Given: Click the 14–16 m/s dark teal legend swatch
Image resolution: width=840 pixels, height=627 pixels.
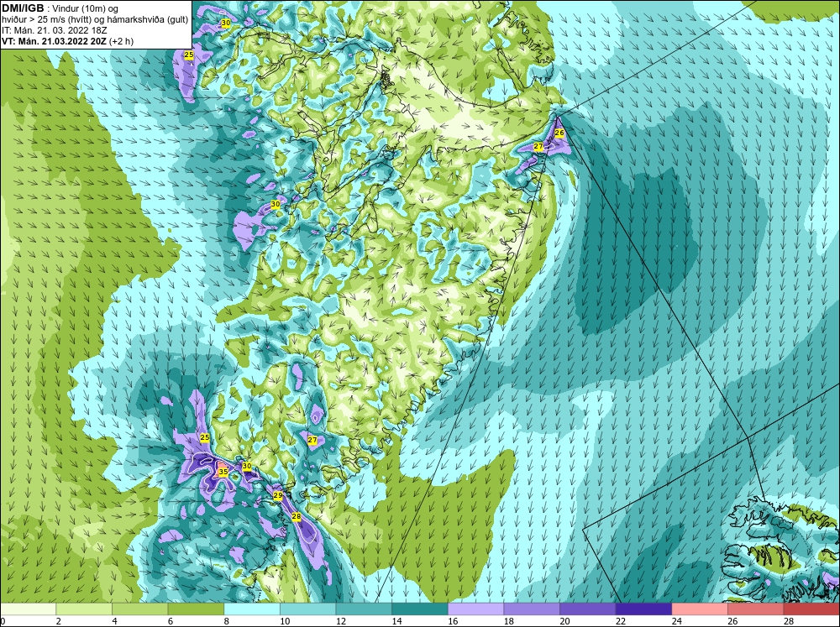Looking at the screenshot, I should pyautogui.click(x=419, y=609).
